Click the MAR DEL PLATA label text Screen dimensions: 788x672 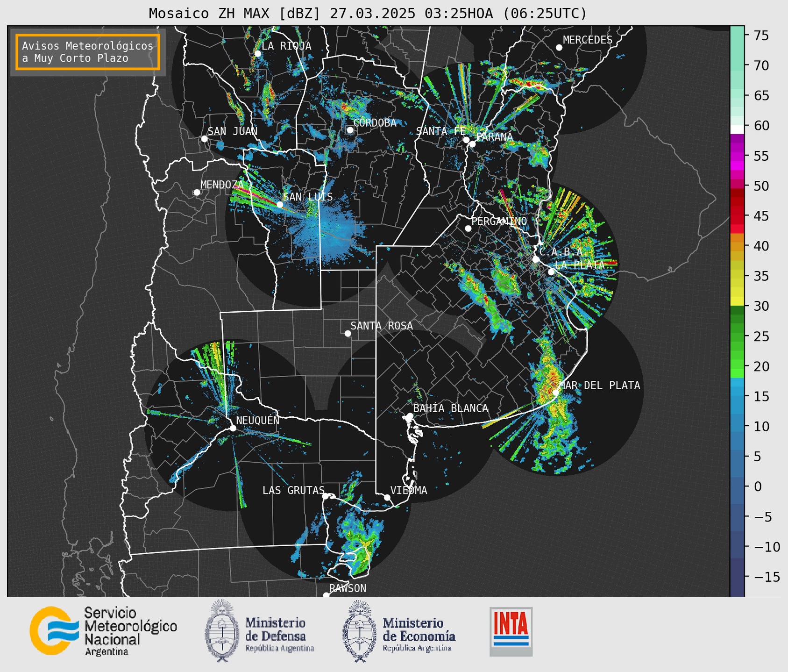[x=600, y=386]
